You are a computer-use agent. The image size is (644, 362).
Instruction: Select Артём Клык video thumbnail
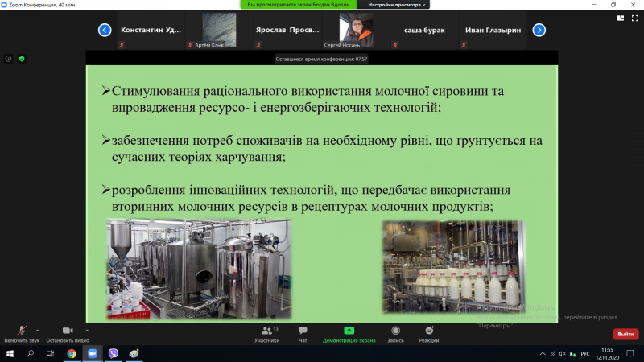click(x=219, y=30)
